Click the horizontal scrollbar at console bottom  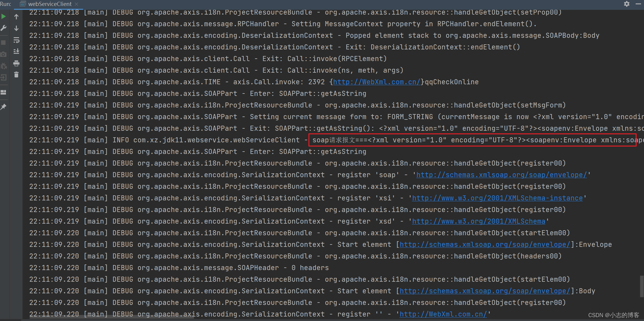point(112,317)
